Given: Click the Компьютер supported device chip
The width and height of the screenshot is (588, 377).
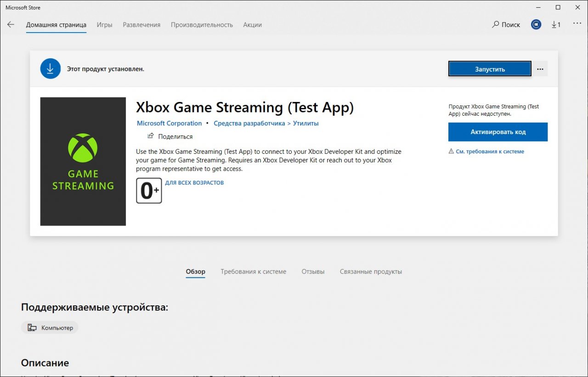Looking at the screenshot, I should 50,328.
